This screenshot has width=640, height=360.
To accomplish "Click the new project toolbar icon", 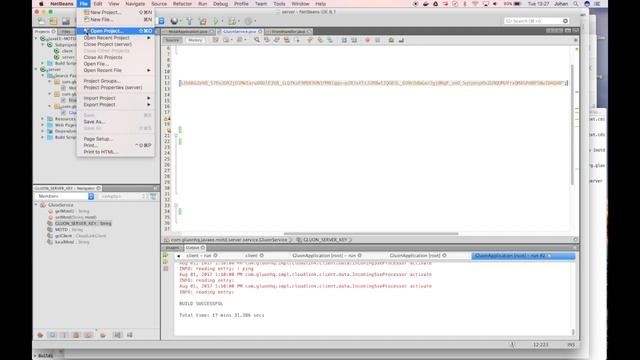I will click(53, 21).
